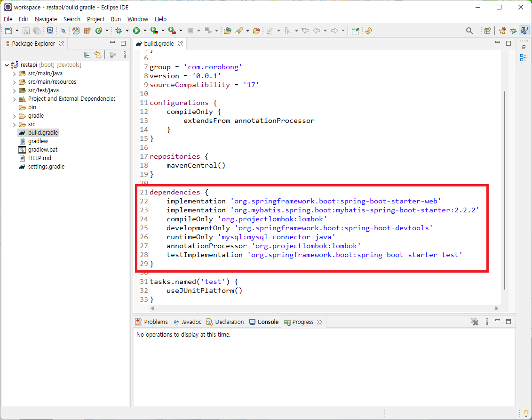Open the Project menu
This screenshot has width=532, height=420.
pos(95,19)
